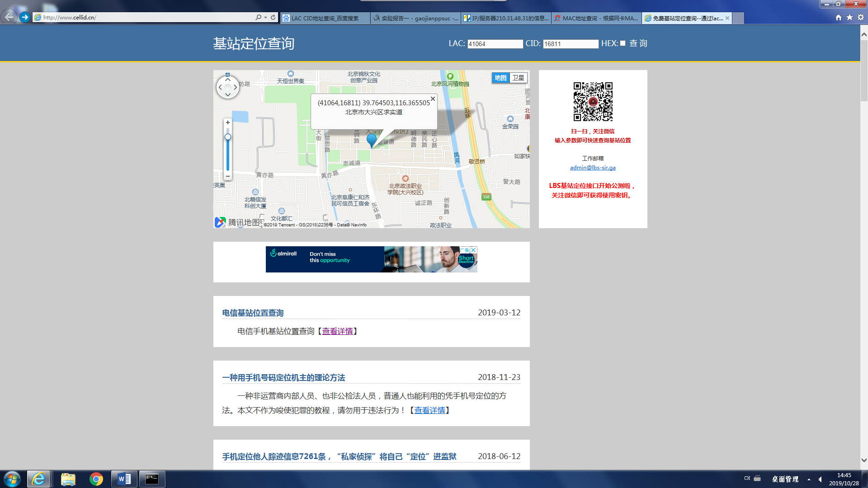Toggle the HEX checkbox
The image size is (868, 488).
coord(623,43)
